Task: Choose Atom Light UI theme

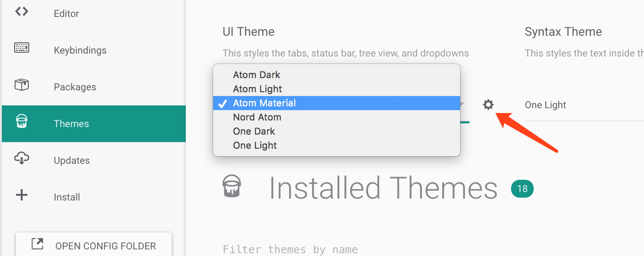Action: (257, 89)
